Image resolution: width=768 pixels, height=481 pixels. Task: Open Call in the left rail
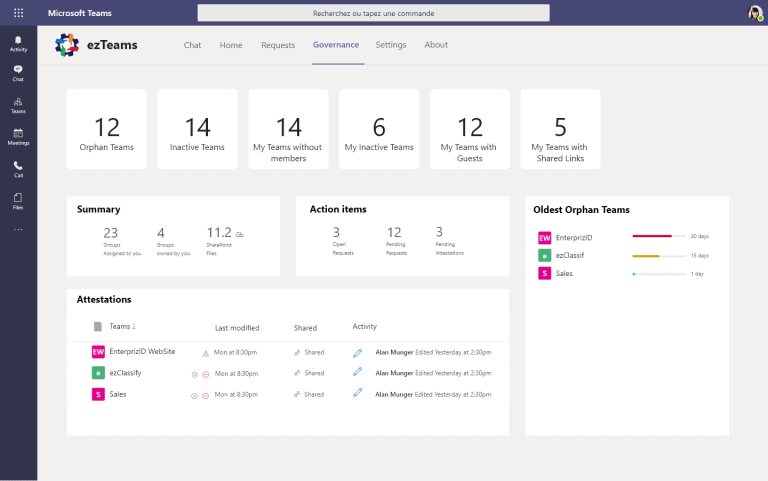(x=18, y=169)
